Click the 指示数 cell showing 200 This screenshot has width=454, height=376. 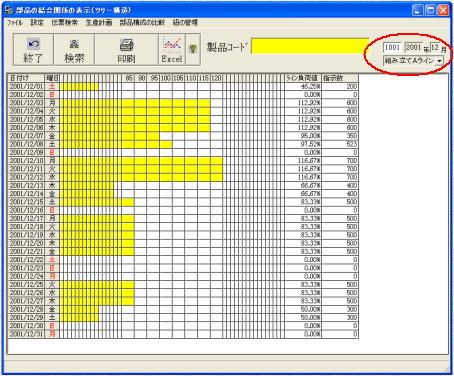click(340, 87)
